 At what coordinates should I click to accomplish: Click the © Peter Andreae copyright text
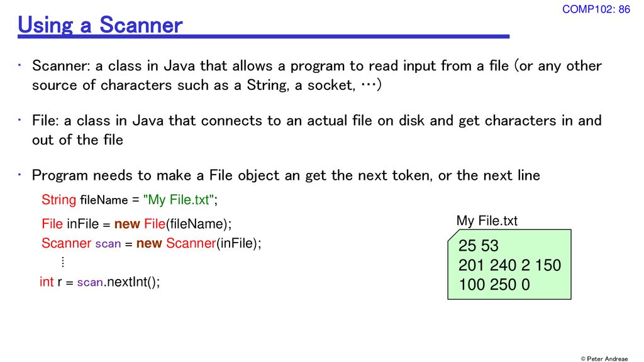pyautogui.click(x=604, y=358)
